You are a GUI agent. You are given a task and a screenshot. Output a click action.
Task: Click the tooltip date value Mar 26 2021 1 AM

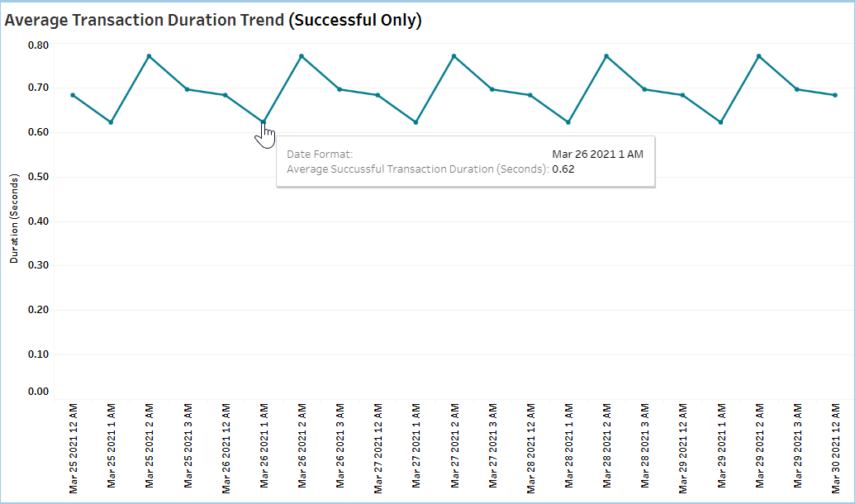[x=597, y=154]
